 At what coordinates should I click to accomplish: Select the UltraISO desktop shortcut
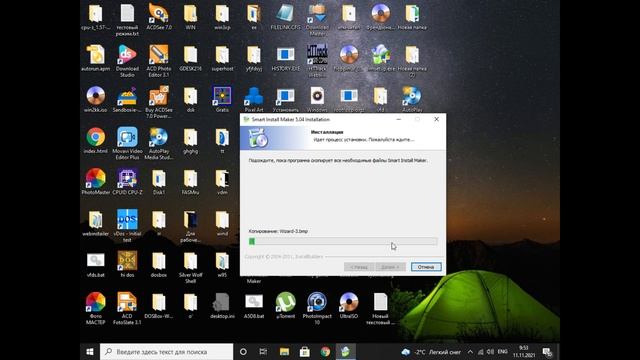pos(349,306)
